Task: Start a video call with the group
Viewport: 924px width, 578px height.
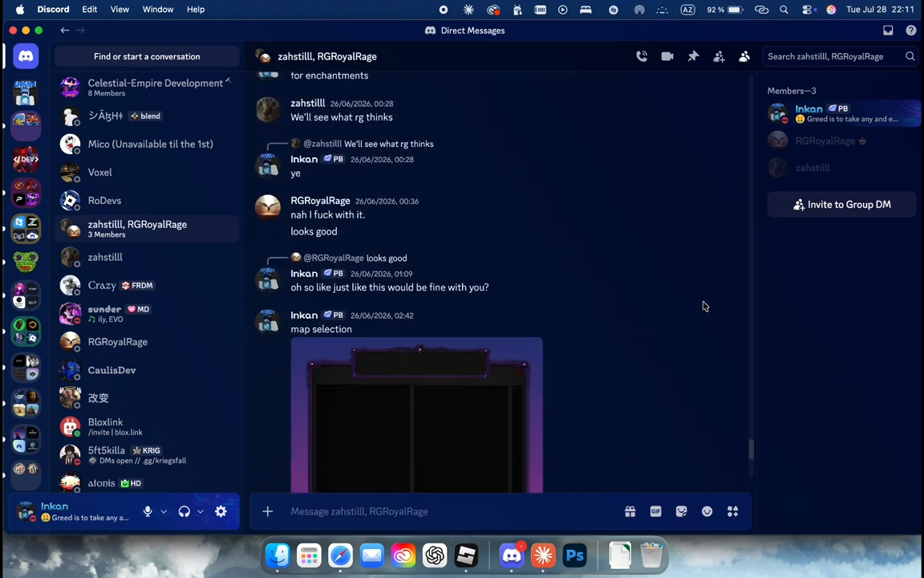Action: (667, 57)
